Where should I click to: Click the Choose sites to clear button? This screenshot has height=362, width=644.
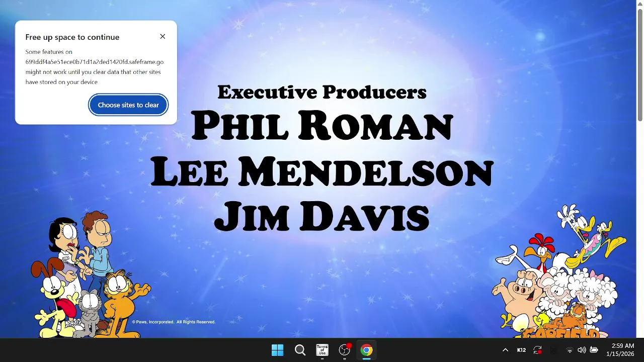pyautogui.click(x=128, y=105)
